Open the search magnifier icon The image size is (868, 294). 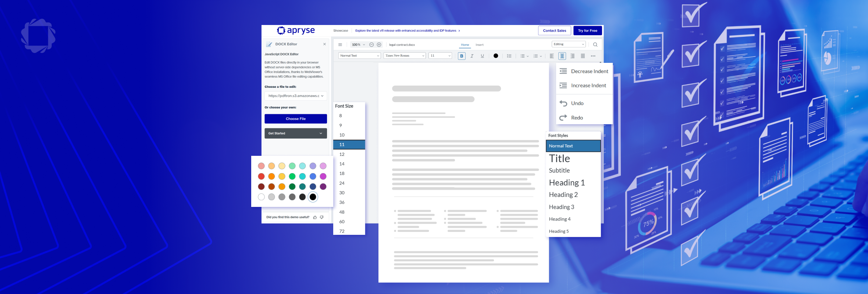(x=595, y=44)
